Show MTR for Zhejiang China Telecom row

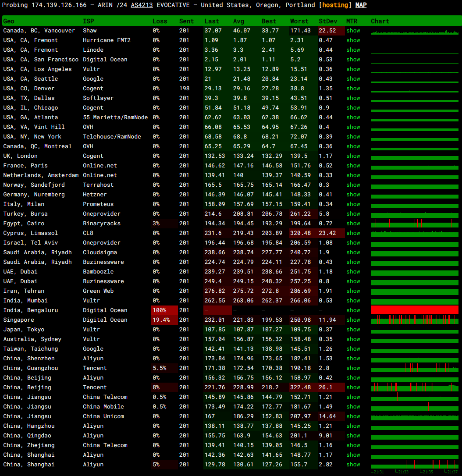coord(353,445)
